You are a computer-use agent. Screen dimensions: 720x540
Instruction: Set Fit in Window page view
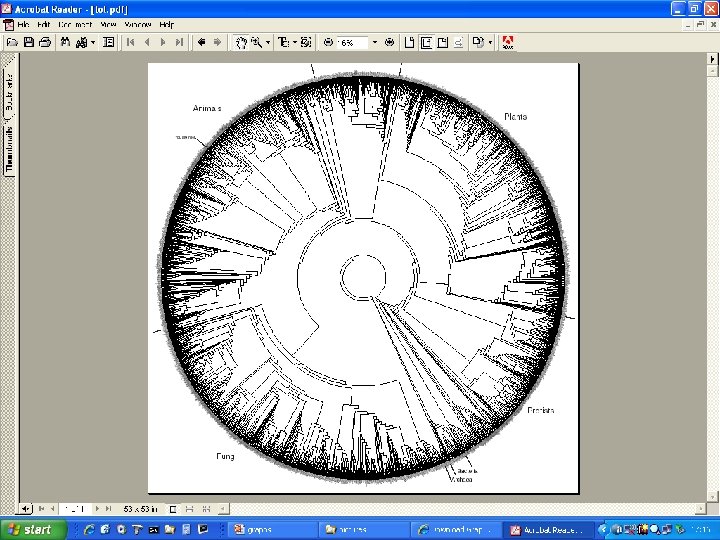[427, 43]
